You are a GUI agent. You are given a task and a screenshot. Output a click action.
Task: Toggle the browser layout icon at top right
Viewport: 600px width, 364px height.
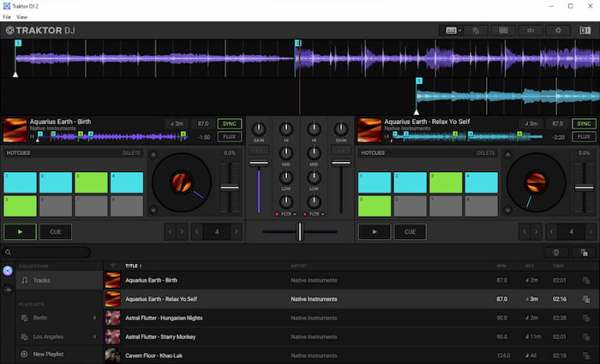click(585, 31)
